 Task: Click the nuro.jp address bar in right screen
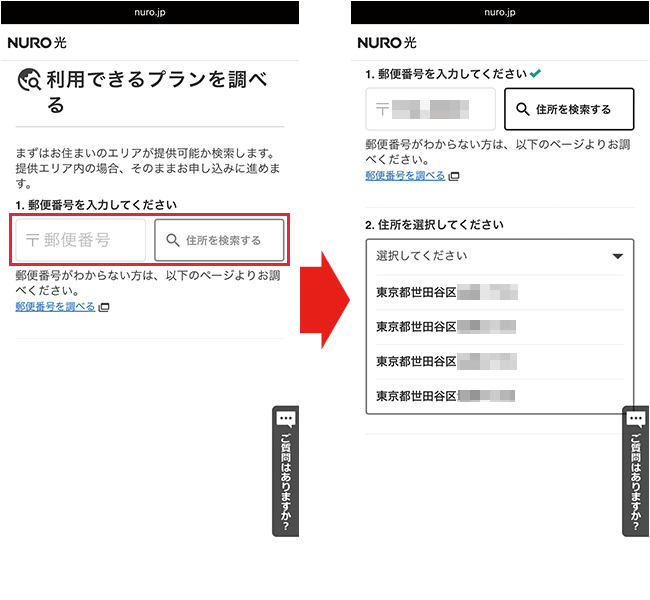coord(500,12)
